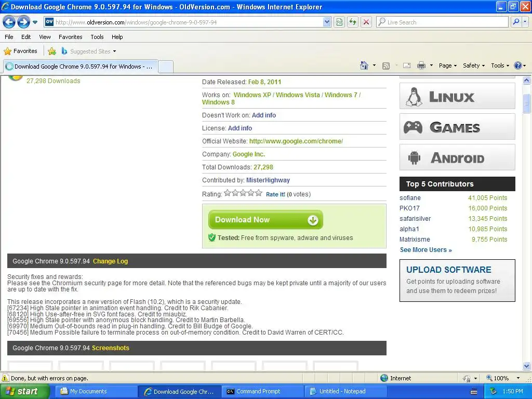The image size is (532, 399).
Task: Select the Download Google Chrome tab
Action: [81, 66]
